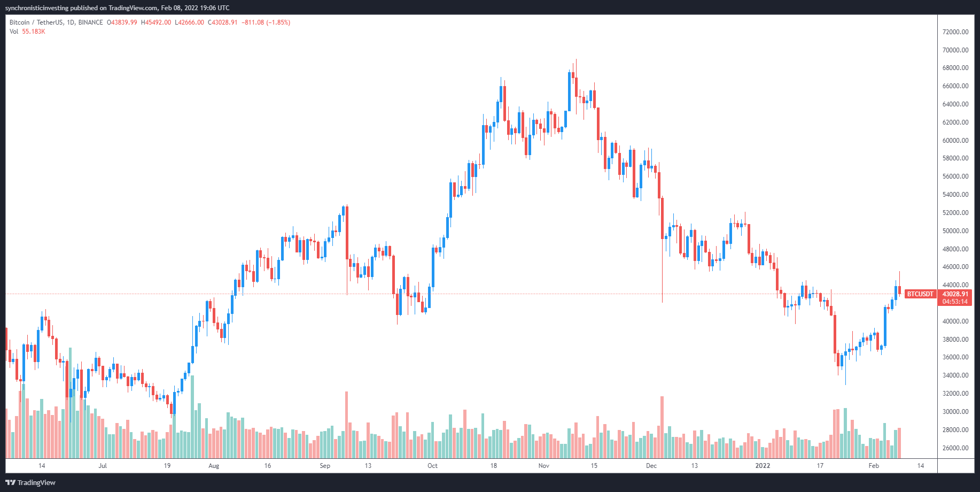This screenshot has width=980, height=492.
Task: Select the Vol 55.183K indicator label
Action: click(x=27, y=32)
